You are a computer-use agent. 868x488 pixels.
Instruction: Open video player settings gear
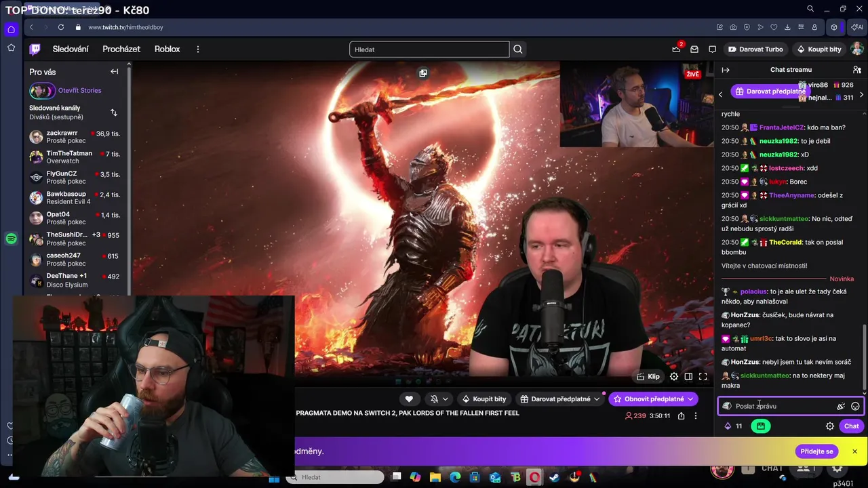(674, 376)
